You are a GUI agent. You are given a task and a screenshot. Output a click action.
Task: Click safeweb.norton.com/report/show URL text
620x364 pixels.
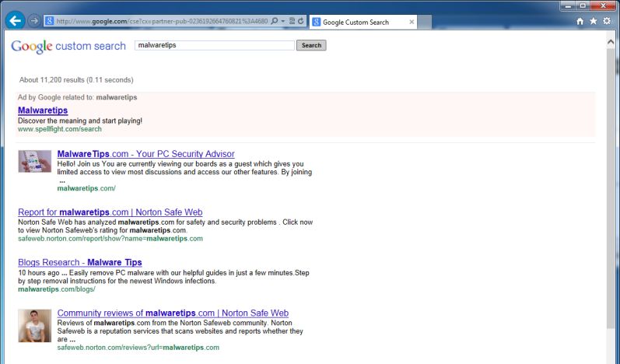110,239
